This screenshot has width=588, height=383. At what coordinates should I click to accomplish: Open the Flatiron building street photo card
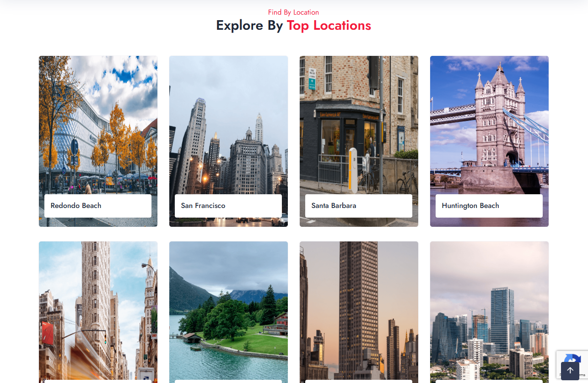click(x=98, y=312)
